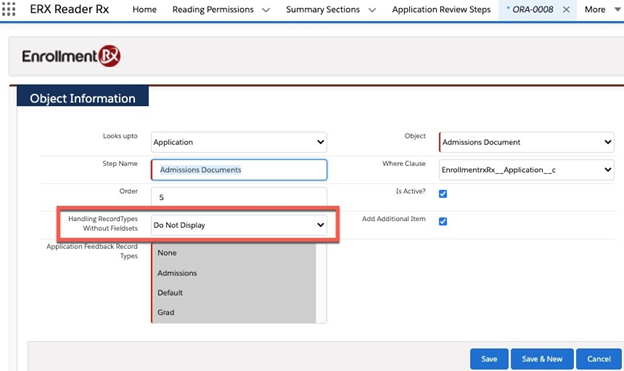Toggle the Add Additional Item checkbox
Image resolution: width=624 pixels, height=371 pixels.
click(443, 221)
